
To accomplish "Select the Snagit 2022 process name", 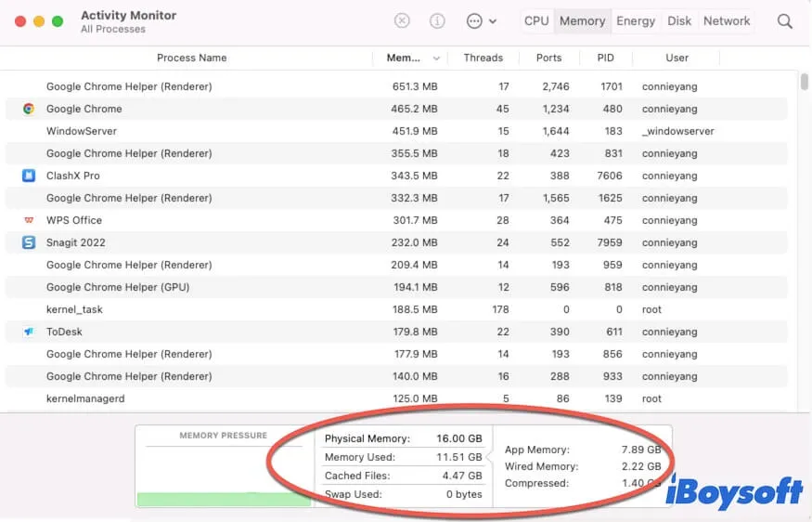I will click(75, 242).
